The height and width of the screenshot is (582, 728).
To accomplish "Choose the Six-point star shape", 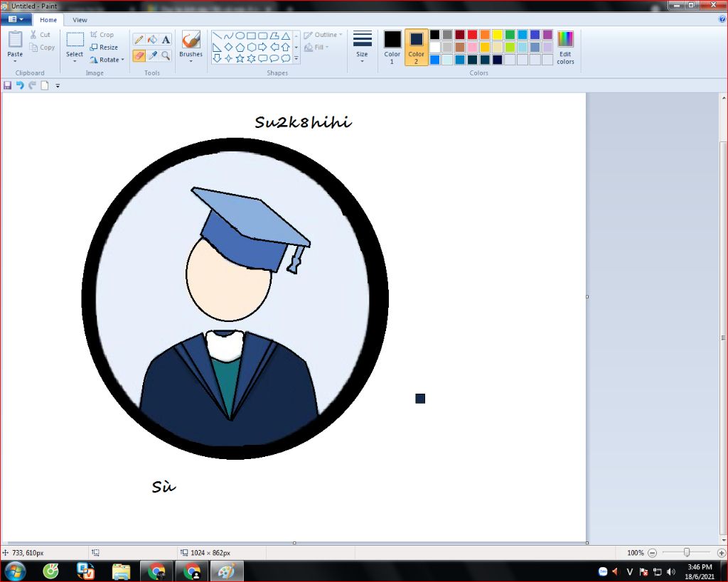I will 251,58.
